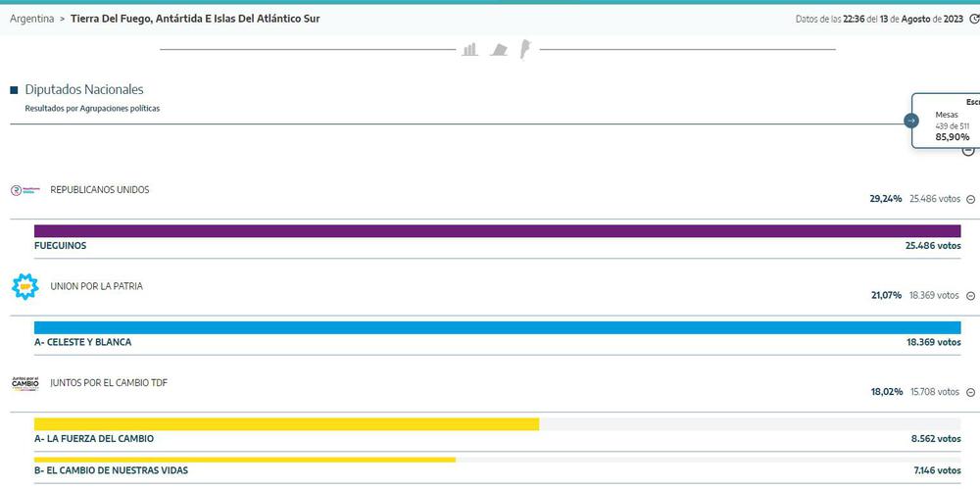
Task: Click the Argentina map icon
Action: coord(523,49)
